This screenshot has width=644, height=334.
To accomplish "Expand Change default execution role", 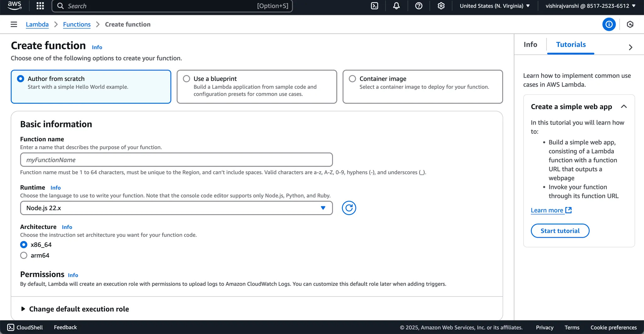I will 75,309.
